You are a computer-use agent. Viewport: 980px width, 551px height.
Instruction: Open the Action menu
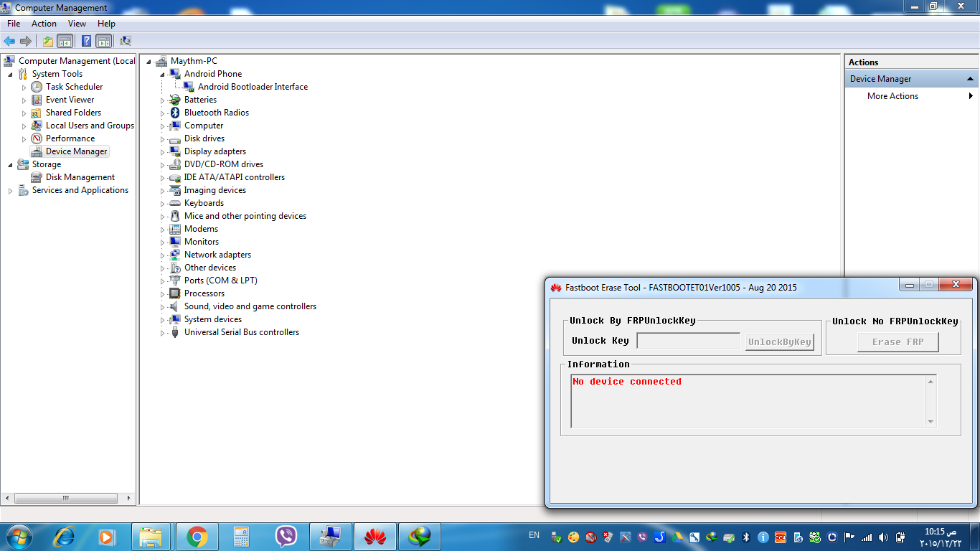click(44, 24)
